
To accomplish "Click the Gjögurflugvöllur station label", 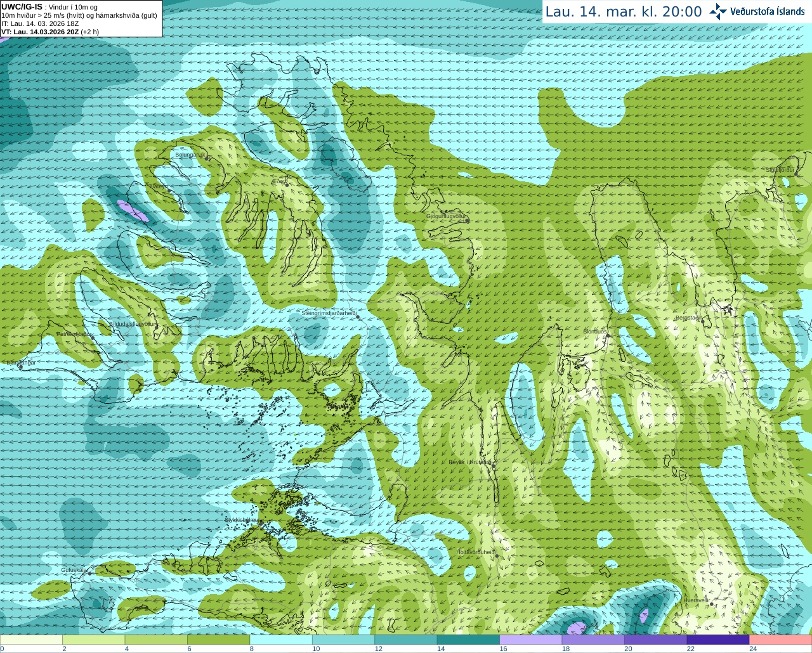I will (x=446, y=217).
